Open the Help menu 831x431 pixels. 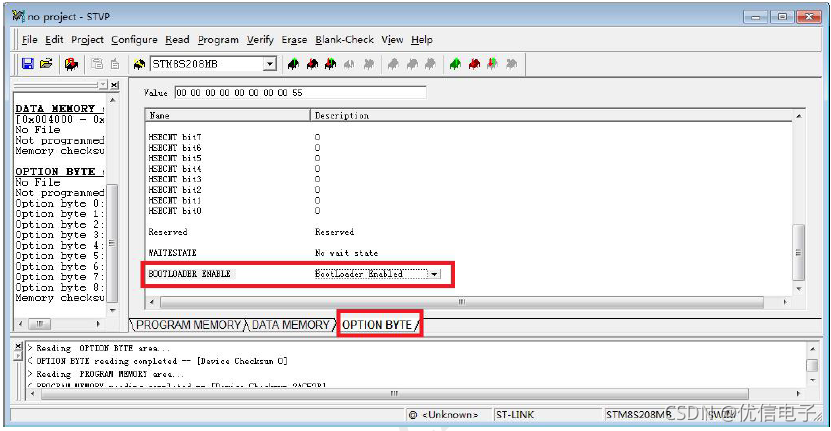422,40
